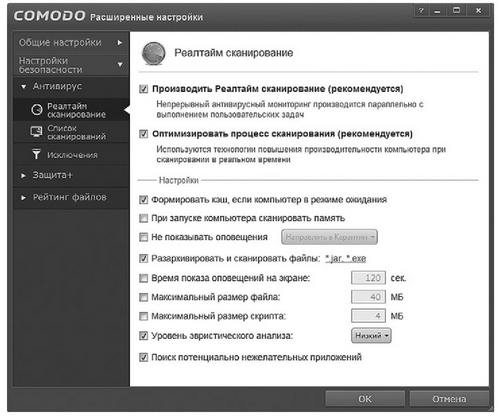Click the OK button

[365, 399]
